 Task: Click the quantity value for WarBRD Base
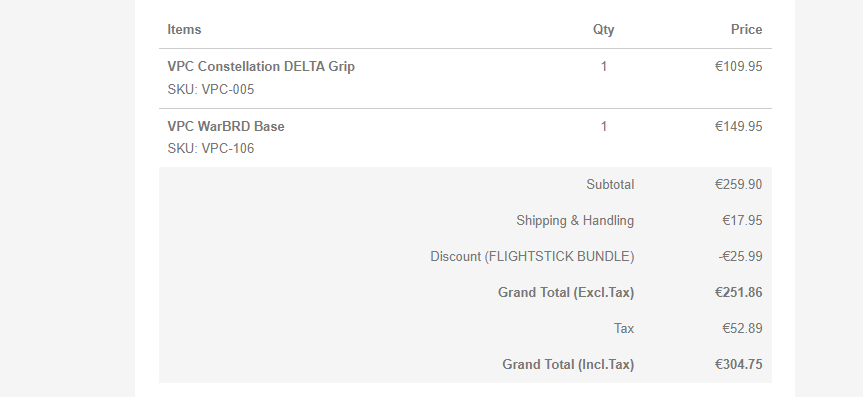tap(604, 127)
